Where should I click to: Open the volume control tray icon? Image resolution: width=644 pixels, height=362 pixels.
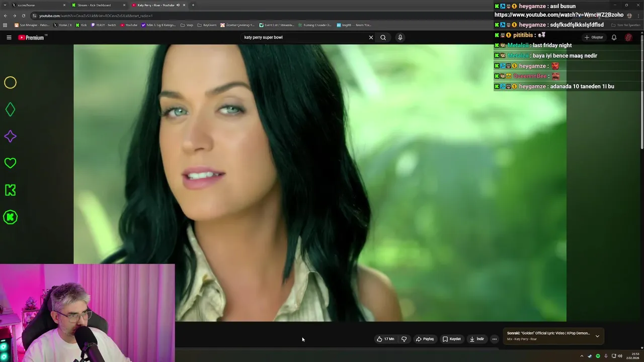(620, 356)
